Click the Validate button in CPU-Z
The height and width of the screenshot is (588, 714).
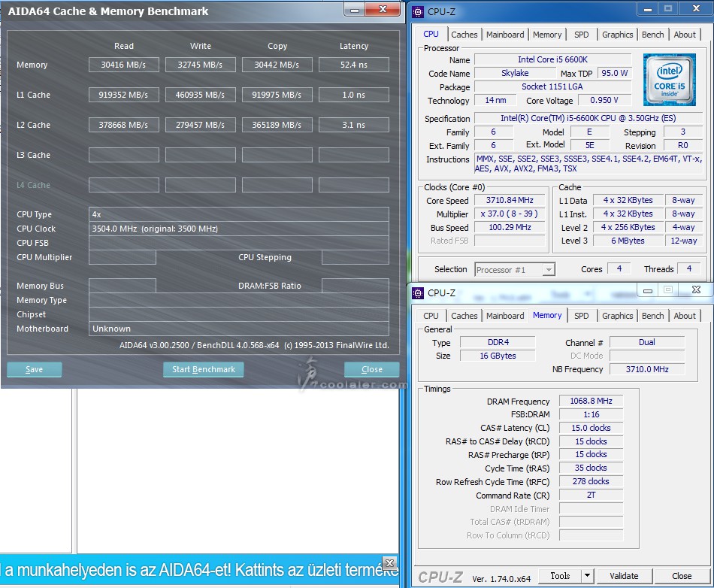[x=624, y=576]
